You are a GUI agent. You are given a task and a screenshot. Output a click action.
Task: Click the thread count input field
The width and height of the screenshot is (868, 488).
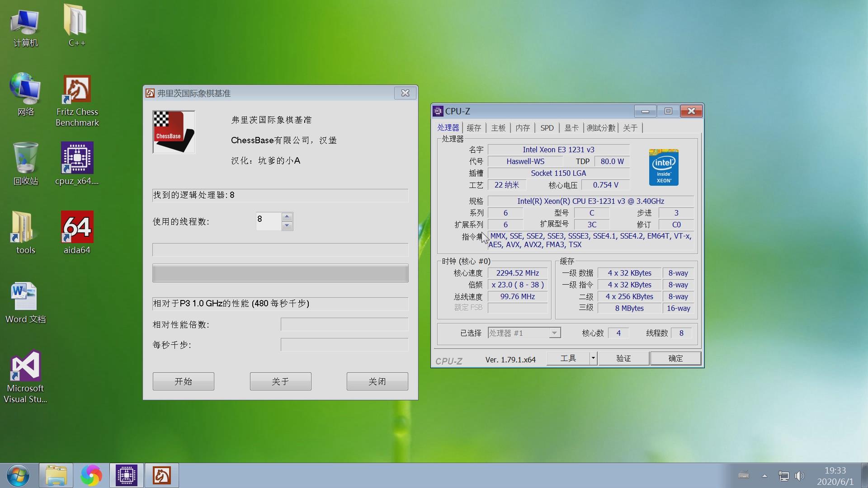click(x=270, y=221)
